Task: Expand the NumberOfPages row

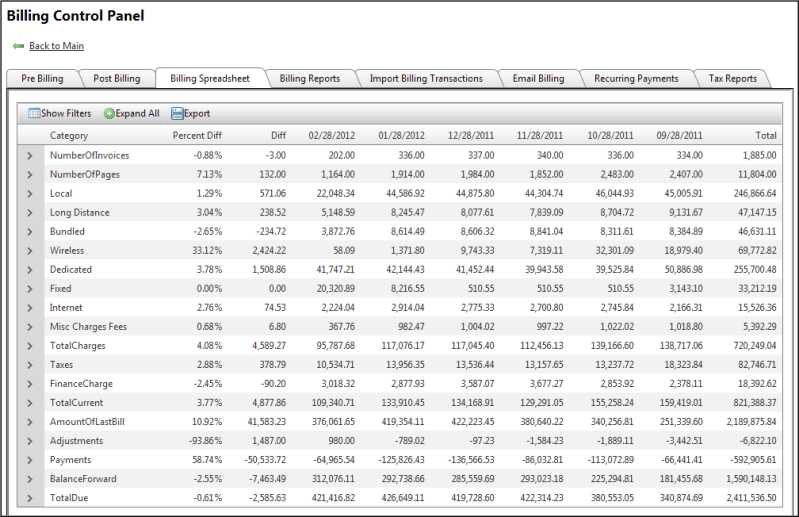Action: click(x=30, y=175)
